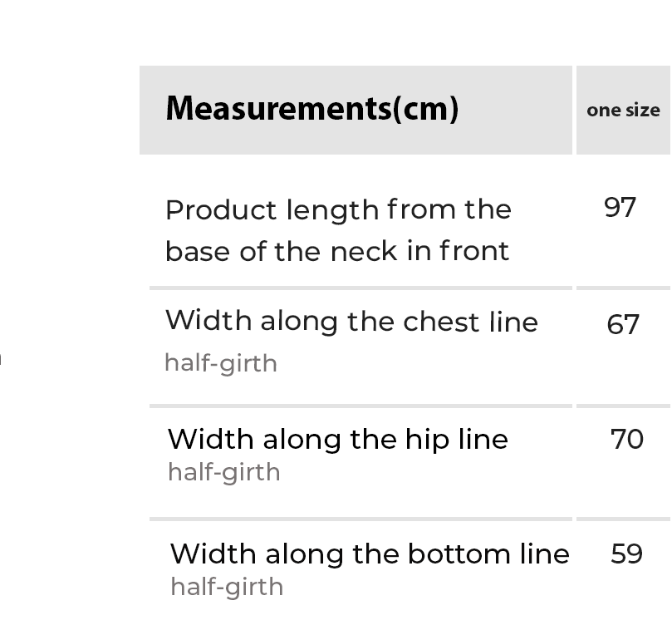
Task: Click the "one size" column header
Action: pos(623,111)
